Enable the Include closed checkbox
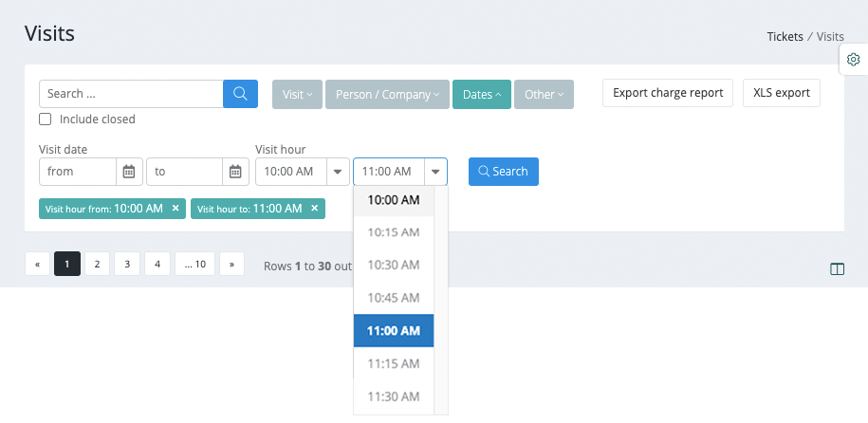The height and width of the screenshot is (423, 868). pyautogui.click(x=45, y=120)
